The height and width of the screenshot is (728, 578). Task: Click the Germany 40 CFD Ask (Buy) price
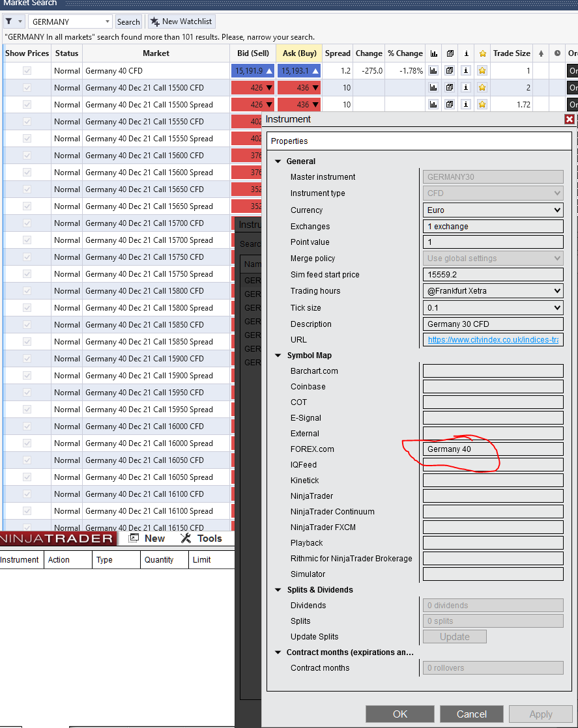coord(299,70)
